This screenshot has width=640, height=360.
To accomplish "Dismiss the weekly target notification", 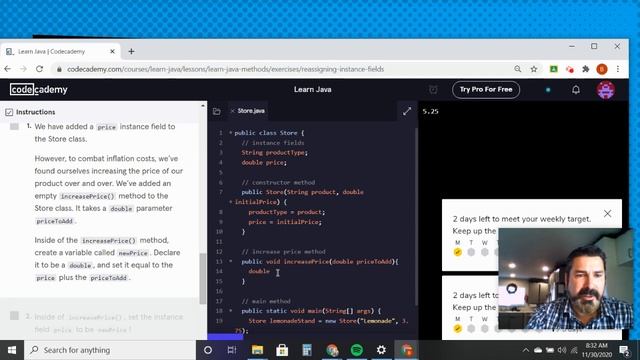I will [607, 213].
